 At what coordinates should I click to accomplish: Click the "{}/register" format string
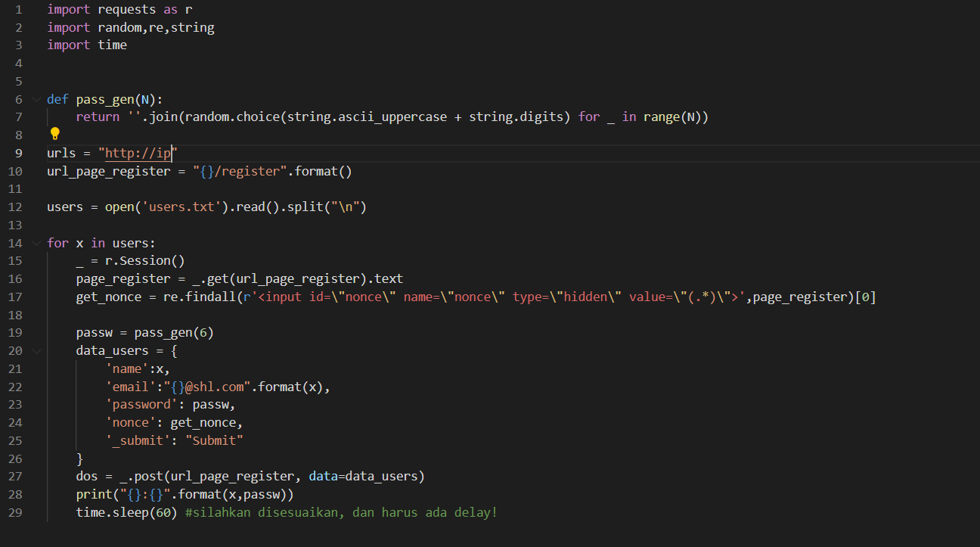[240, 171]
